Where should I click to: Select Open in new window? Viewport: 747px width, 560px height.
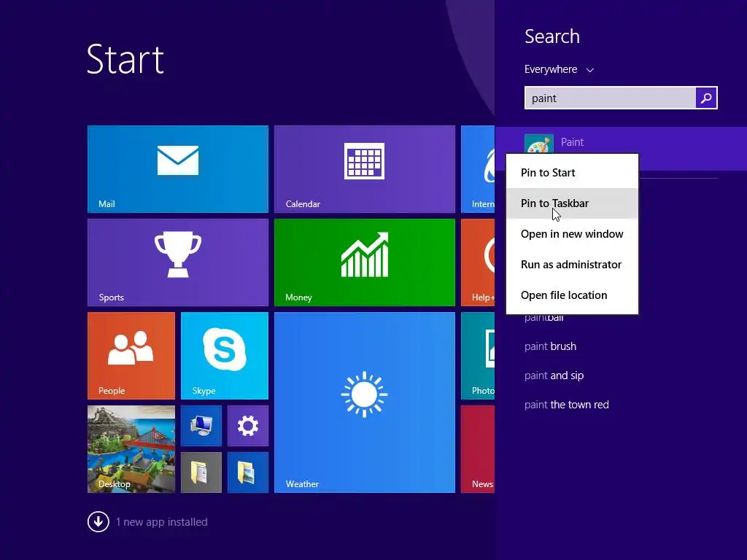572,234
